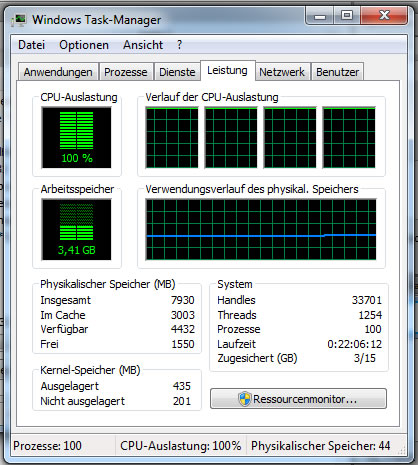Viewport: 418px width, 465px height.
Task: Open the Ansicht menu
Action: [x=143, y=45]
